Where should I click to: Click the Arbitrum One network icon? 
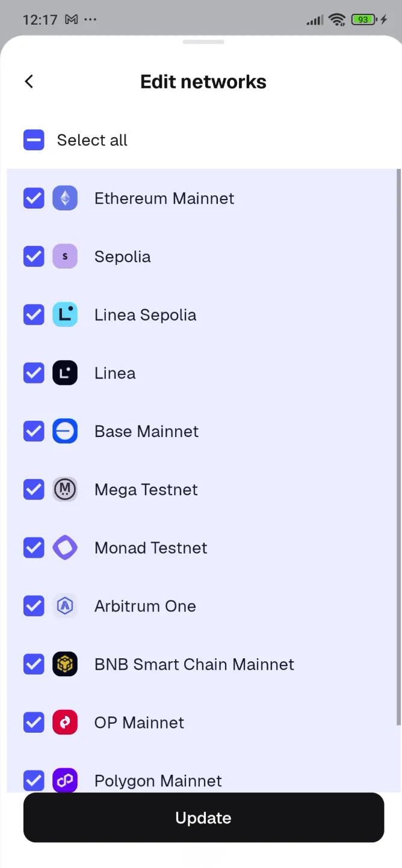point(65,606)
